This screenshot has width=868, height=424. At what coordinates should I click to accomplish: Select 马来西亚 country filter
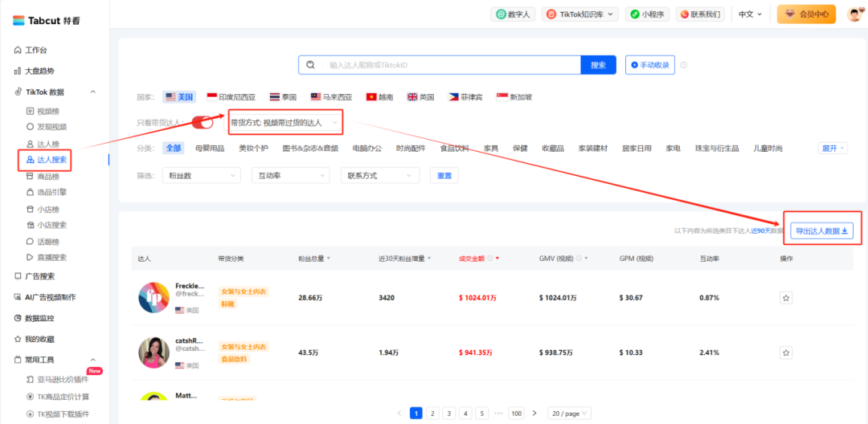pos(331,97)
